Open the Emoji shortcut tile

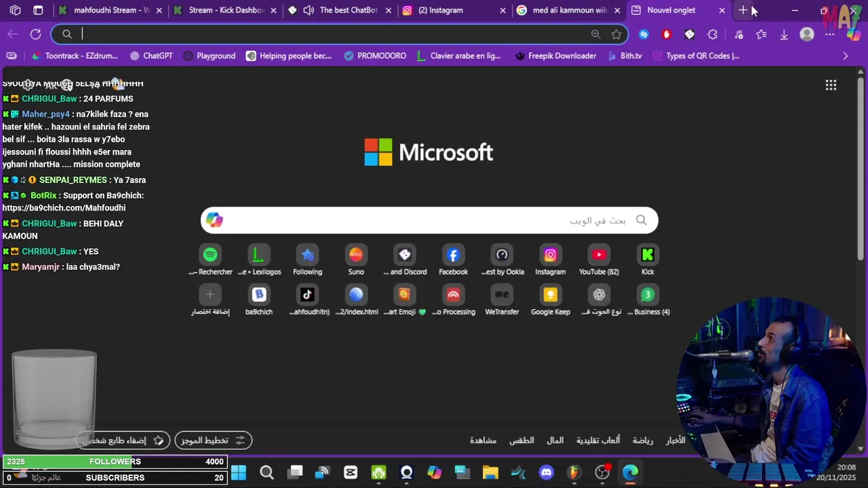click(405, 300)
